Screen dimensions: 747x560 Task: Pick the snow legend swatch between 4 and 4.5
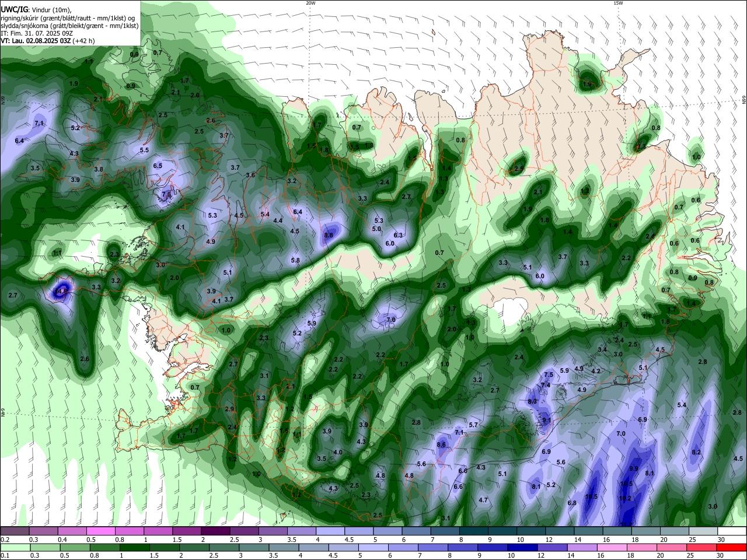[329, 531]
